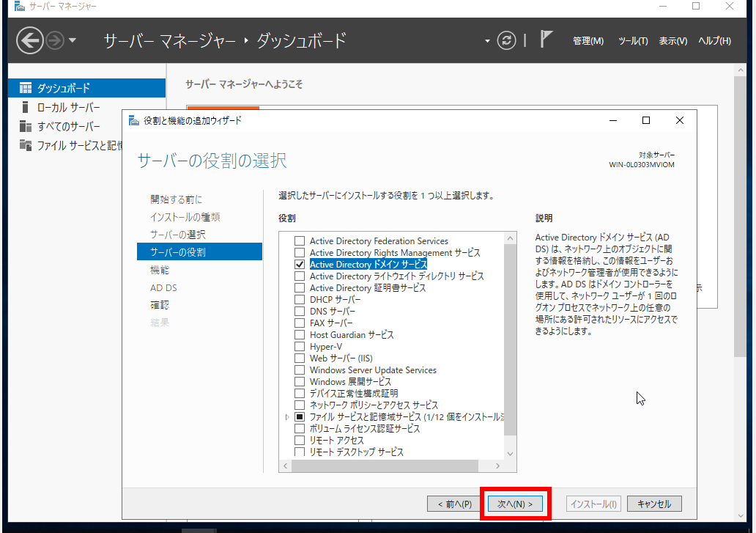756x533 pixels.
Task: Close the 役割と機能の追加ウィザード dialog
Action: (679, 120)
